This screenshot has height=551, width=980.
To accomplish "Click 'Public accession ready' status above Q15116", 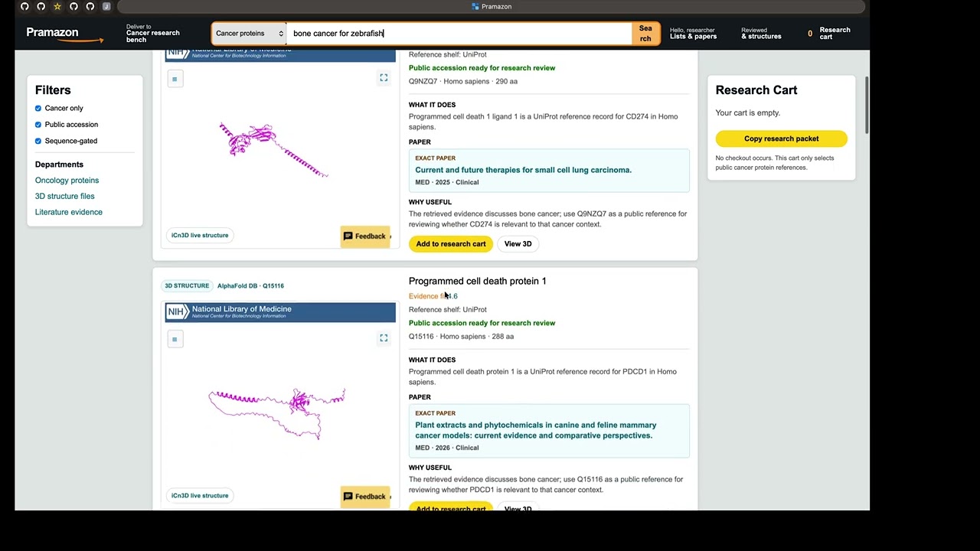I will tap(482, 323).
